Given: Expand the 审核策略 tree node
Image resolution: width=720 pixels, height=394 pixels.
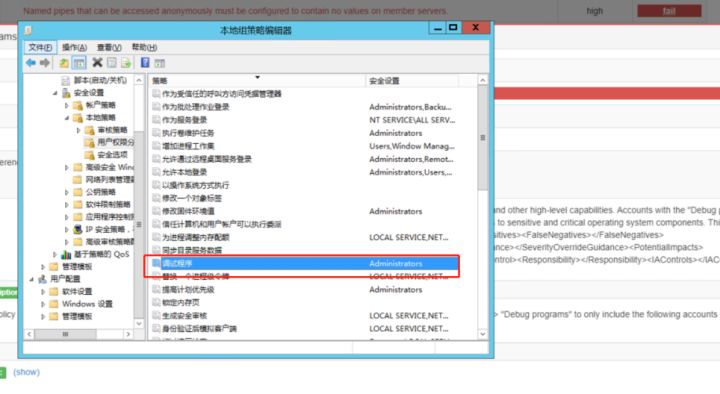Looking at the screenshot, I should tap(79, 130).
